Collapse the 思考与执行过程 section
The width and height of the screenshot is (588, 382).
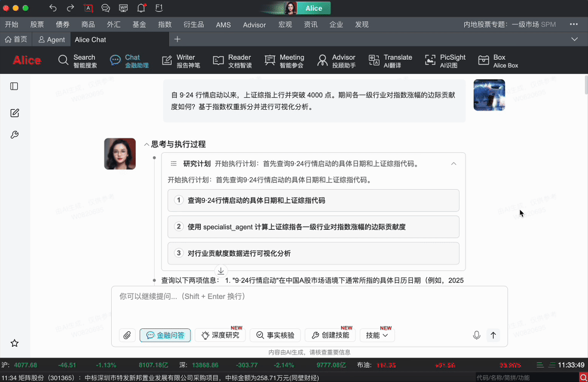pyautogui.click(x=147, y=144)
